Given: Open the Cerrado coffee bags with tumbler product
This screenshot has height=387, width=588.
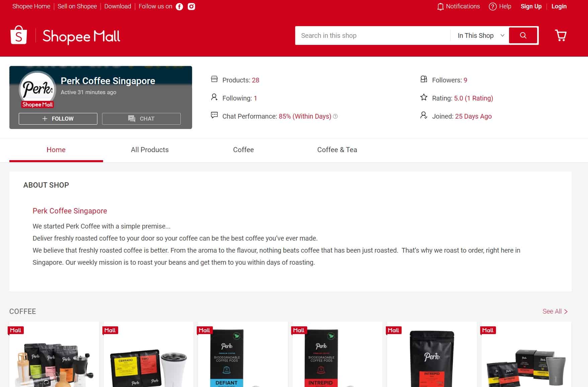Looking at the screenshot, I should click(x=149, y=354).
